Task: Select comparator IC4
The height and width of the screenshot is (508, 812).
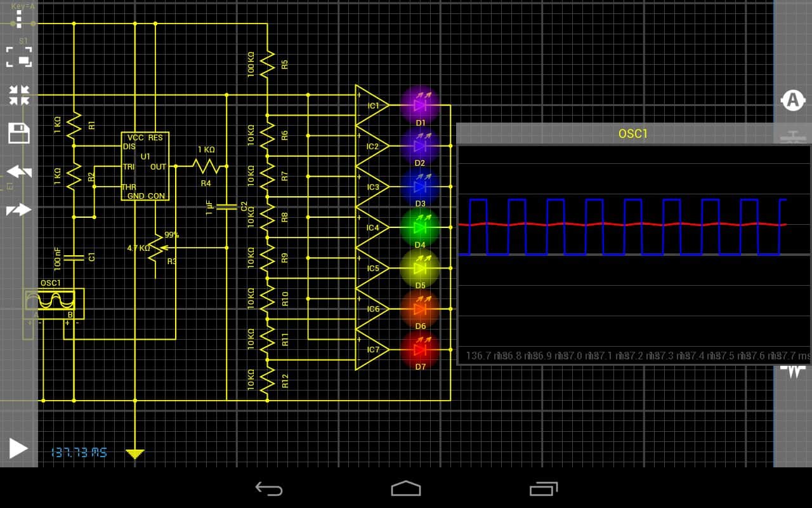Action: tap(370, 227)
